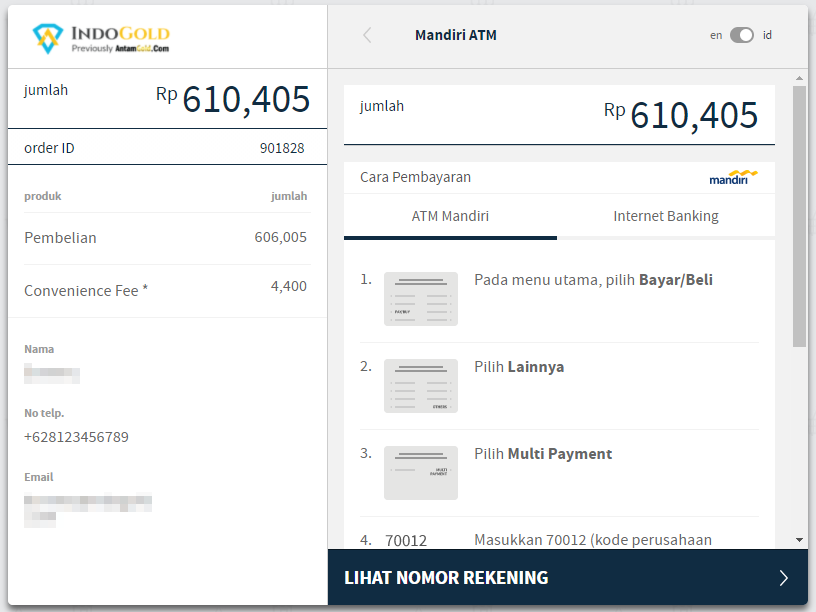Click the 'Nama' field label
816x612 pixels.
point(39,349)
